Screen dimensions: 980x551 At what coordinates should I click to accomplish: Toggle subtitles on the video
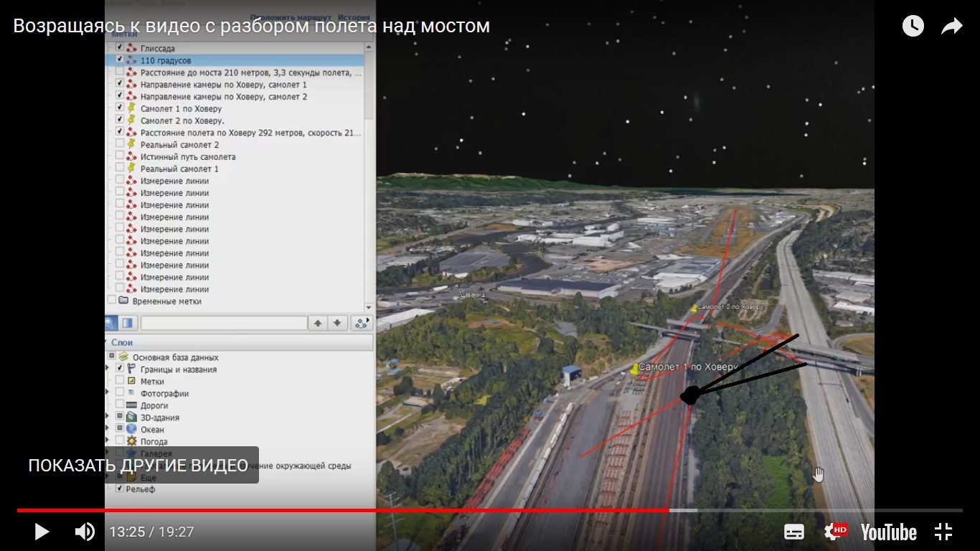pyautogui.click(x=794, y=532)
